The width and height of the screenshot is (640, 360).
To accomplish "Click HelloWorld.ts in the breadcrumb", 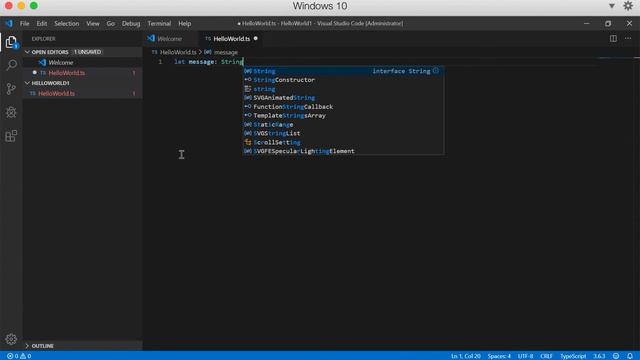I will tap(178, 52).
